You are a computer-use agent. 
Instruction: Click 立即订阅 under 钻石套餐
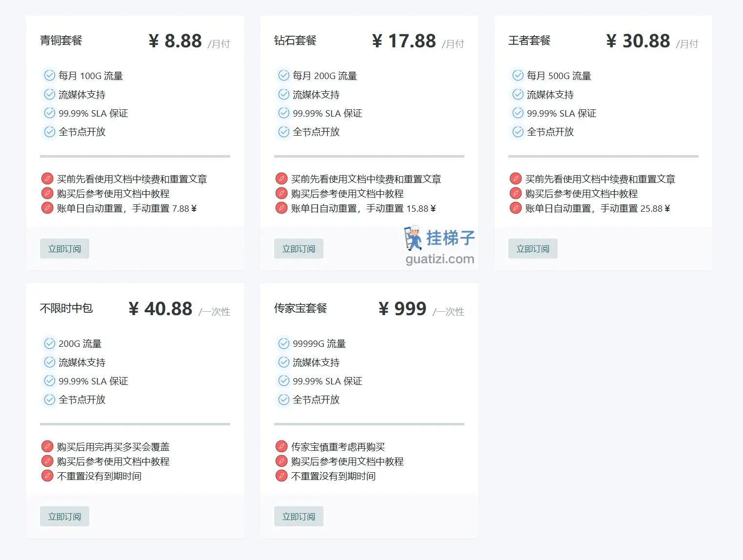pos(298,248)
